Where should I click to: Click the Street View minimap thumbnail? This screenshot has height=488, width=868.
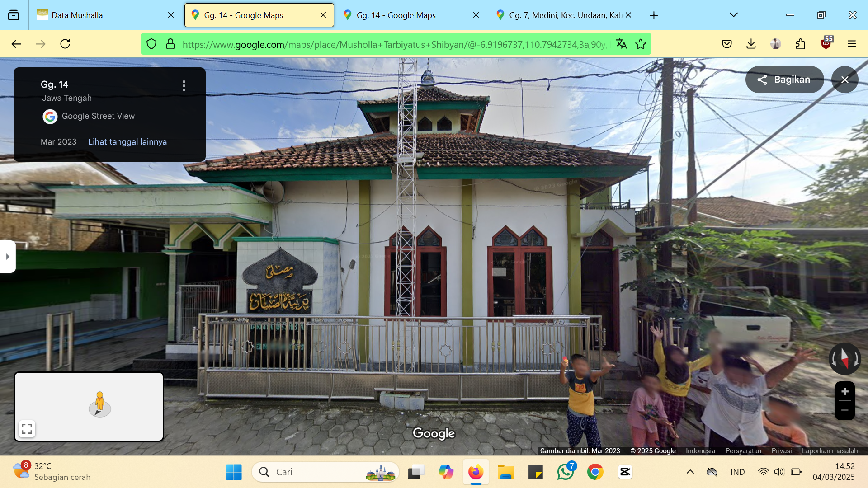pyautogui.click(x=89, y=406)
